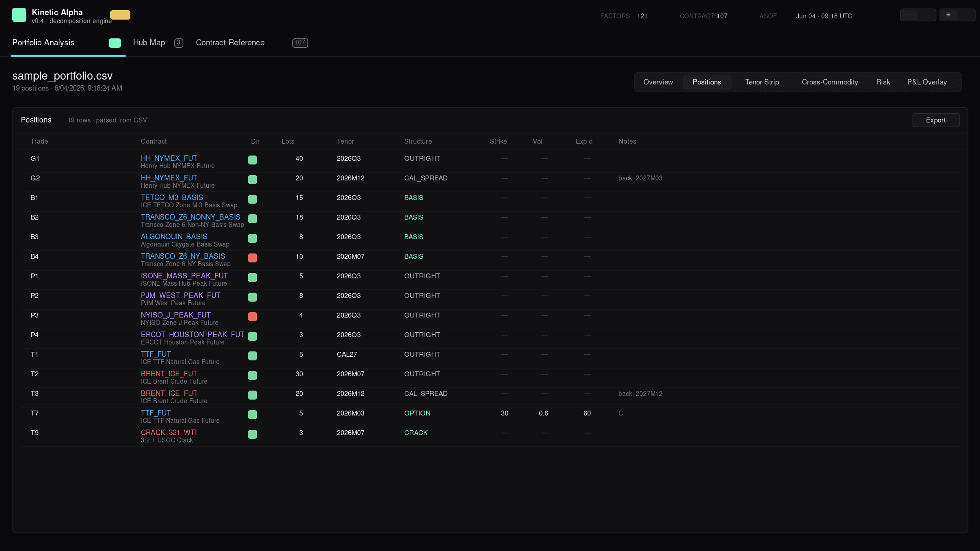
Task: Click green direction marker for TETCO_M3_BASIS row
Action: (x=253, y=199)
